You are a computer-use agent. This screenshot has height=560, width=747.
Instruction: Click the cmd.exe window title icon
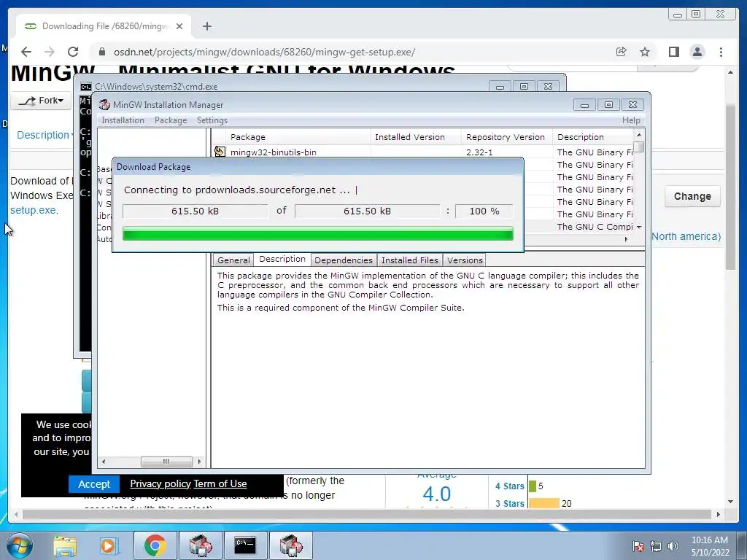tap(86, 87)
